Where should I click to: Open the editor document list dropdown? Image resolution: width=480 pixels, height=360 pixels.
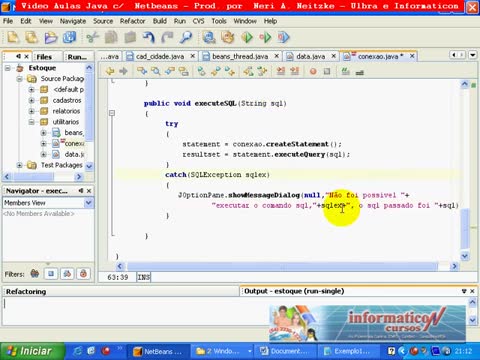click(473, 55)
